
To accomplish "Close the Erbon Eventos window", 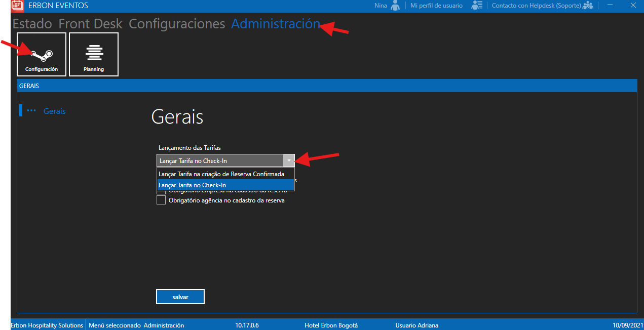I will coord(633,6).
